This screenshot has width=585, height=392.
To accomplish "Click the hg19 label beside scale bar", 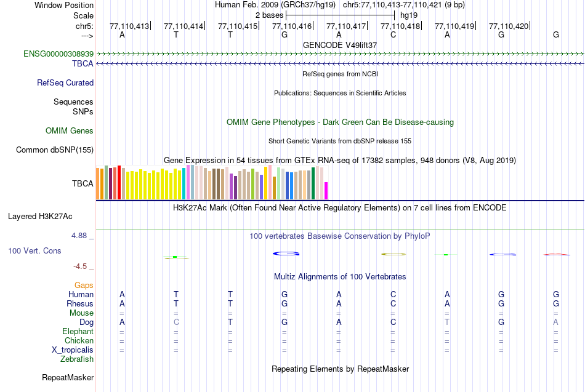I will point(409,15).
